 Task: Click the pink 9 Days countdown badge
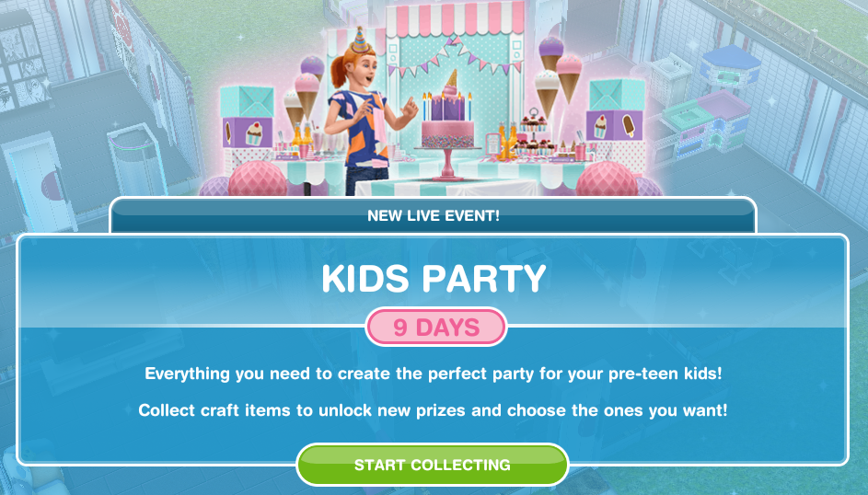coord(436,327)
